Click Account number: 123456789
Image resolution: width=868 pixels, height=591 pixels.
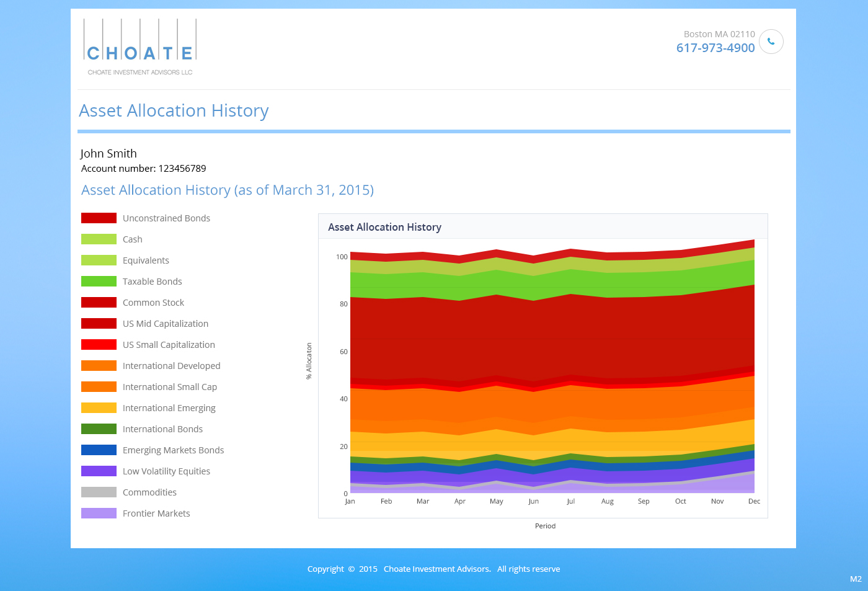tap(143, 169)
